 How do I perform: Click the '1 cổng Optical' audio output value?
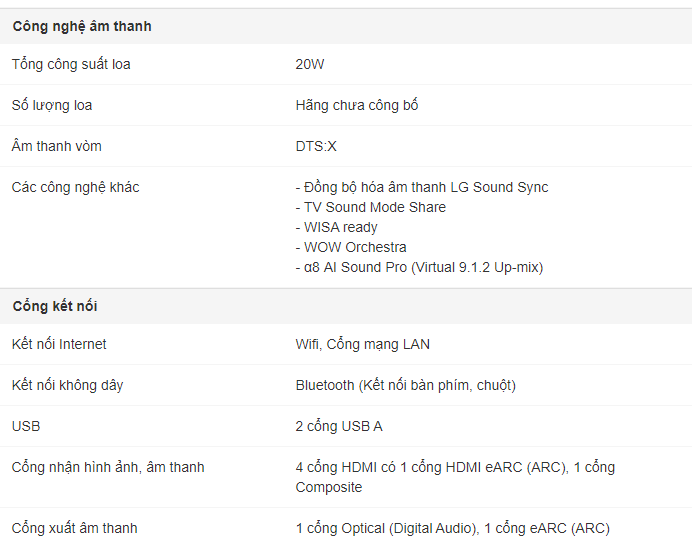[x=453, y=528]
